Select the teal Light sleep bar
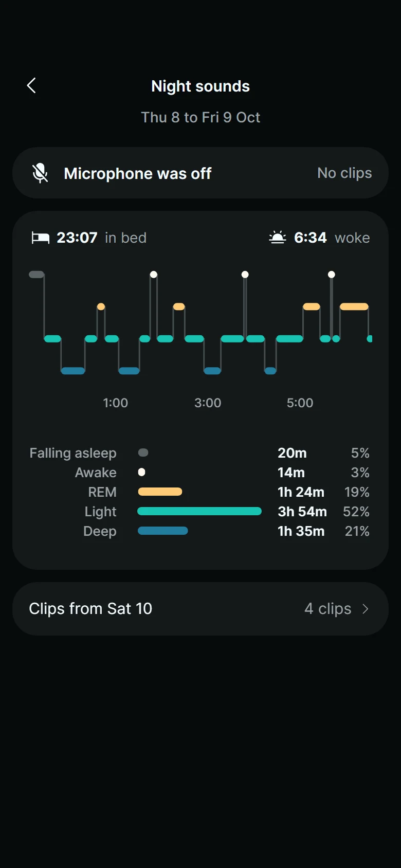Image resolution: width=401 pixels, height=868 pixels. (x=199, y=511)
